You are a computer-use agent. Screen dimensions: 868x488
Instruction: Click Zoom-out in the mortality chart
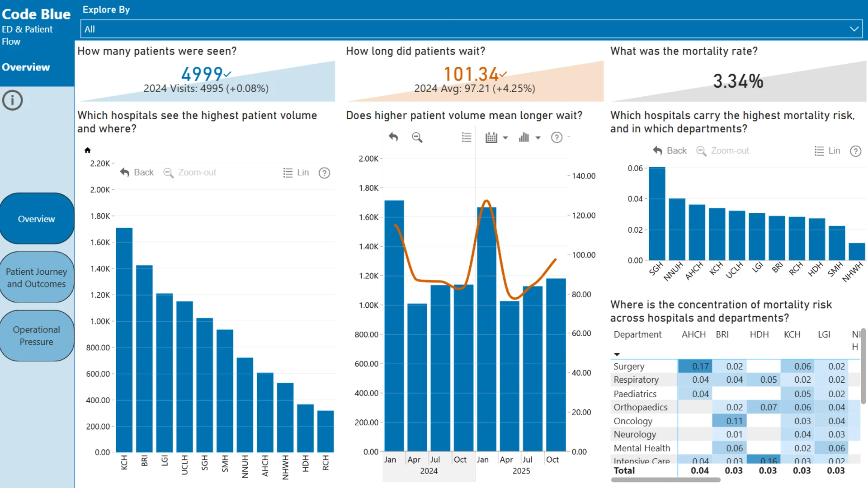tap(723, 150)
